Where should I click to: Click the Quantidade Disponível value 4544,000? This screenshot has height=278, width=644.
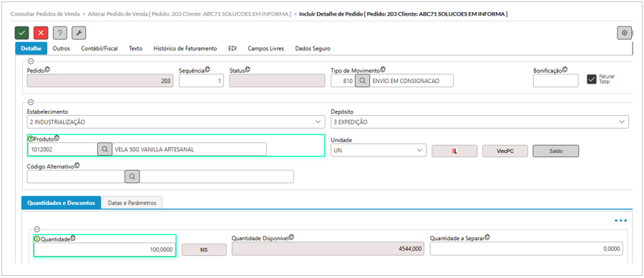[x=328, y=249]
